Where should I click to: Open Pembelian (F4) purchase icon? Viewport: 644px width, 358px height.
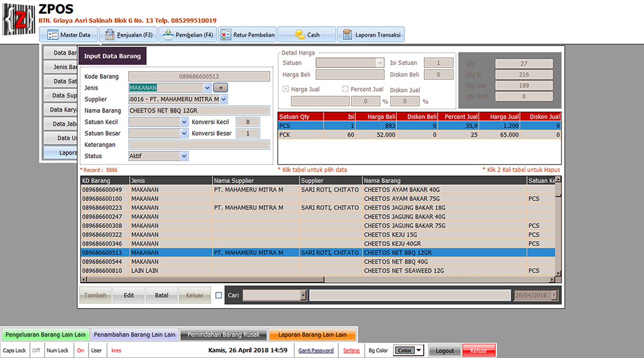[x=168, y=35]
